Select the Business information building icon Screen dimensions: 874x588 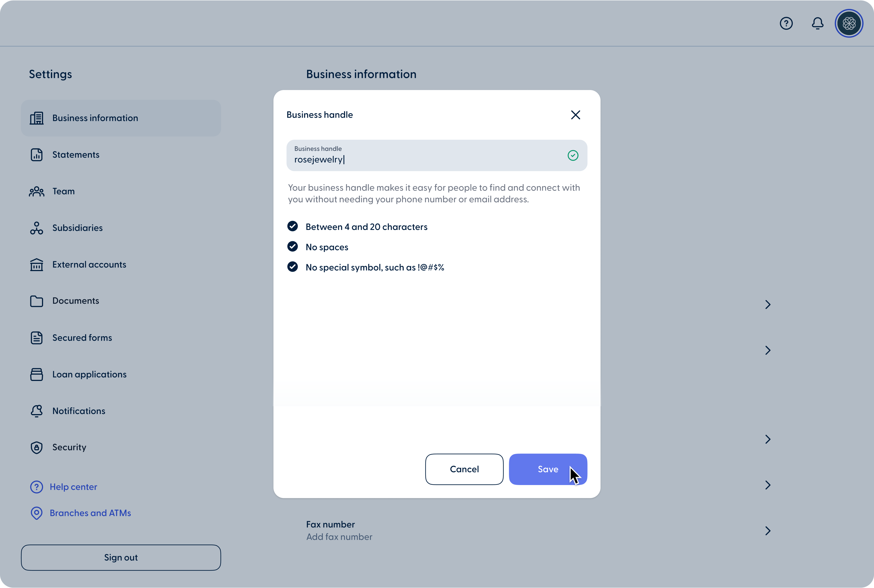[36, 118]
